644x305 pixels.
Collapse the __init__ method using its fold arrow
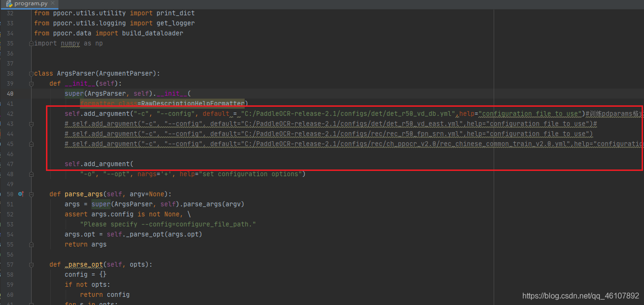point(31,83)
